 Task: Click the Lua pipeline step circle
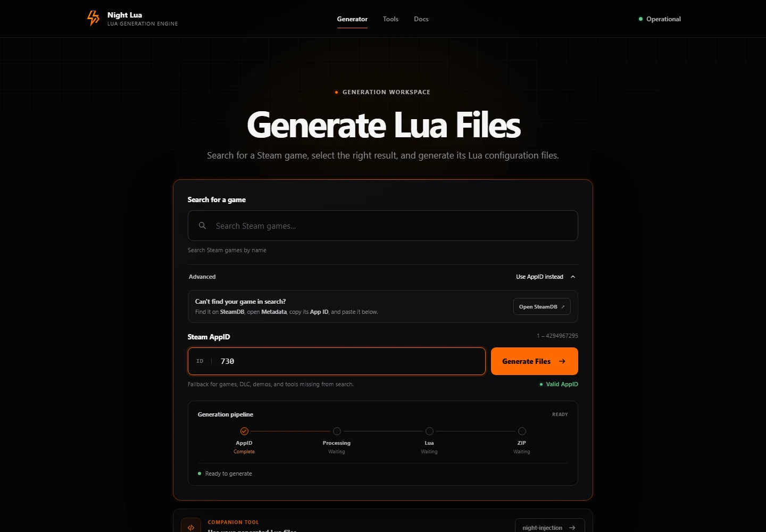(x=429, y=431)
